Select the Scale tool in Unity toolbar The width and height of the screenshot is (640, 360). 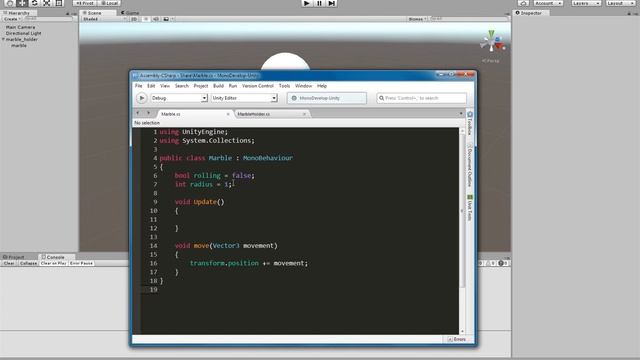[47, 3]
